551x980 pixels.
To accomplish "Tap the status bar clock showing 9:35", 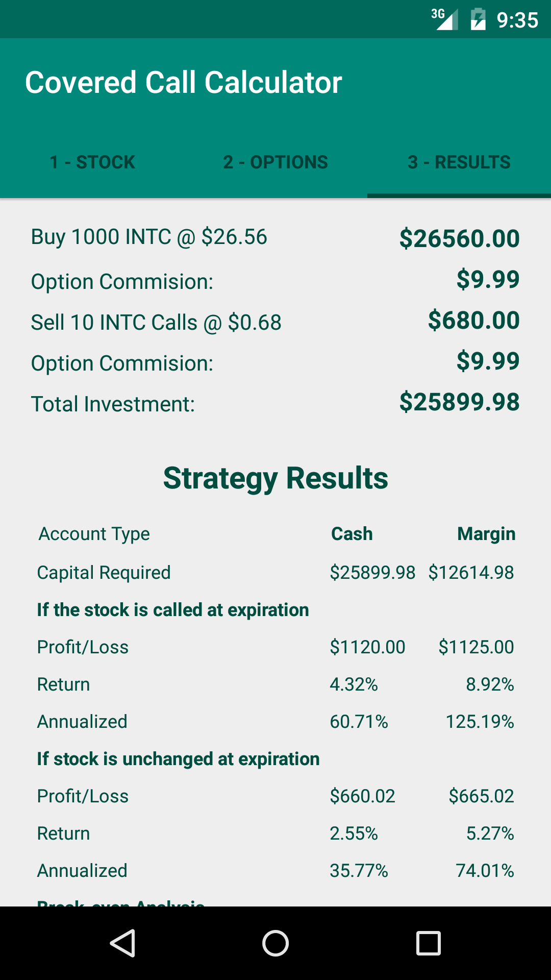I will [x=517, y=20].
